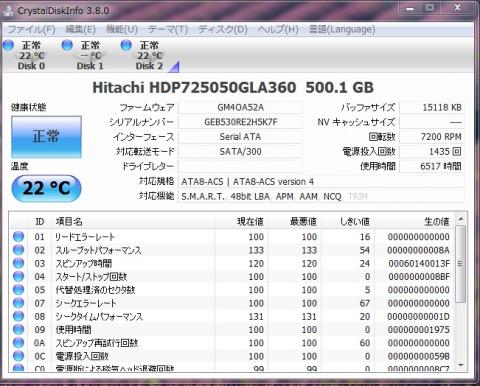Click the 最悪値 column header
Image resolution: width=480 pixels, height=386 pixels.
[295, 222]
